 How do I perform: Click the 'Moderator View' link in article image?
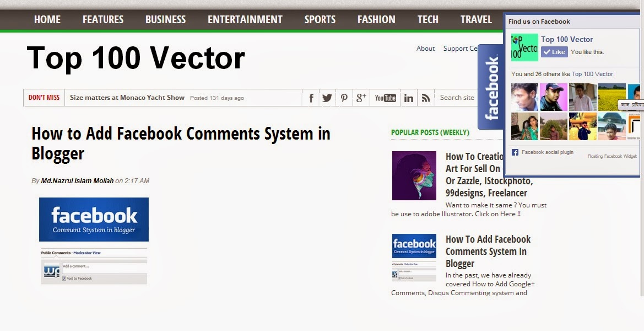tap(87, 253)
